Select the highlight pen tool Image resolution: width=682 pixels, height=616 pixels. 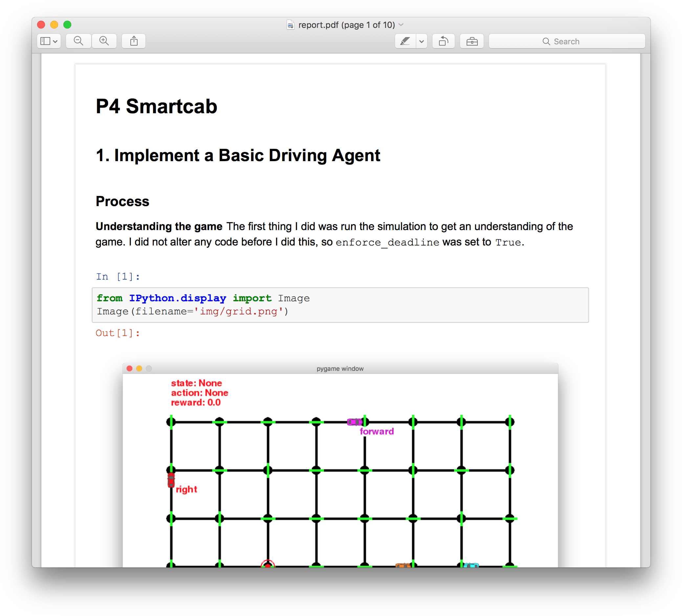pos(405,41)
